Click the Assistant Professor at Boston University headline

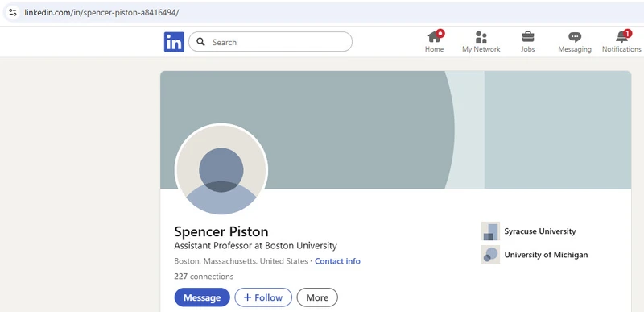255,246
